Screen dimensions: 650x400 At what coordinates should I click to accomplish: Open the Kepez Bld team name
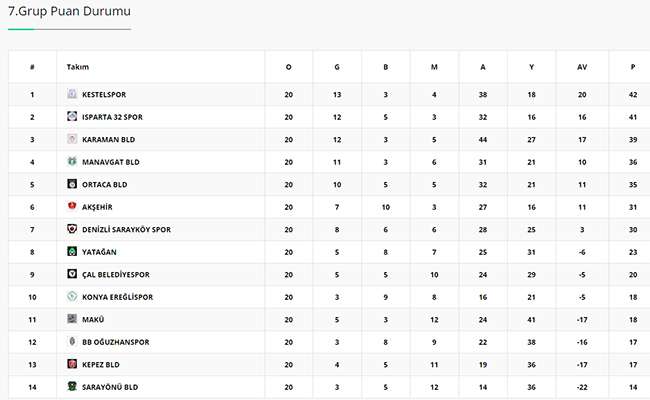click(x=101, y=365)
